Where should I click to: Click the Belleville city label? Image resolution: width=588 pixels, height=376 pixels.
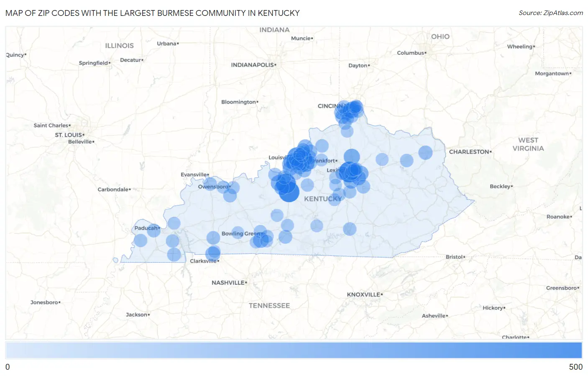point(80,142)
